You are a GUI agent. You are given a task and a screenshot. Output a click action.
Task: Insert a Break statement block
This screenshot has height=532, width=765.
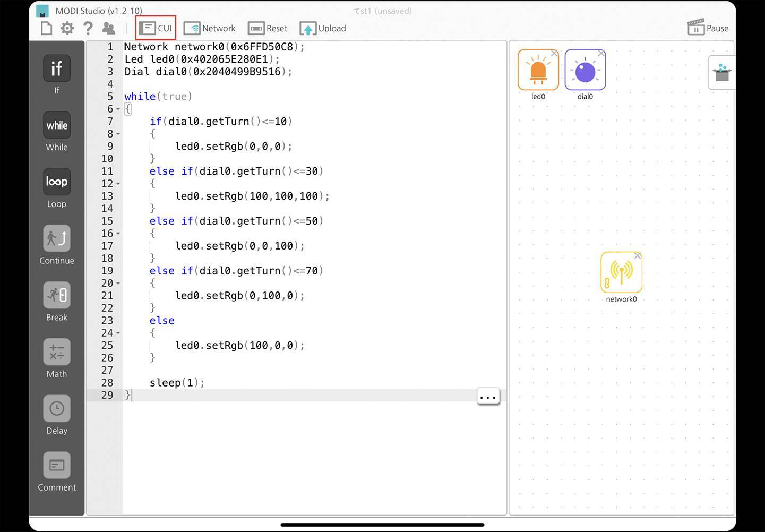56,295
